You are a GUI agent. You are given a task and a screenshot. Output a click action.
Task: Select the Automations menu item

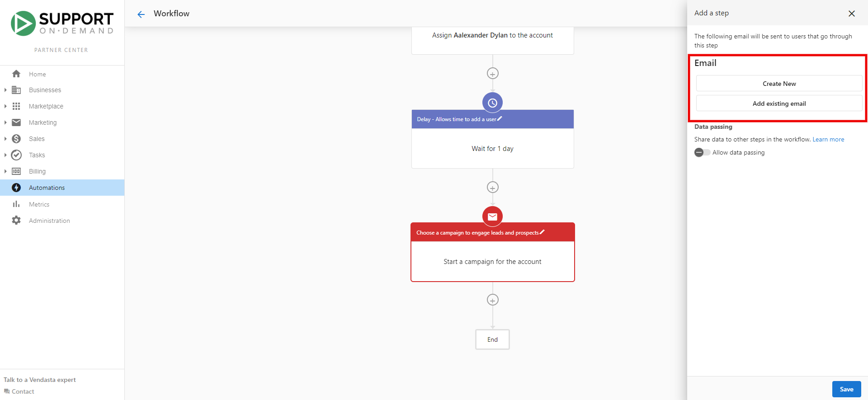coord(62,188)
